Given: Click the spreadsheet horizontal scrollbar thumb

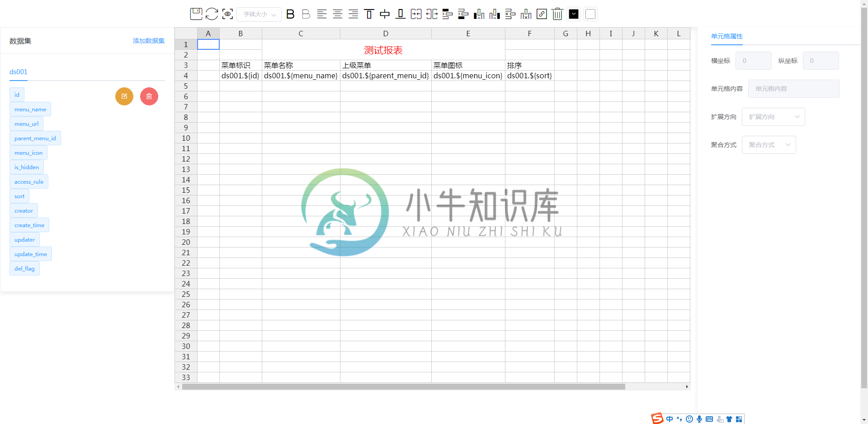Looking at the screenshot, I should 404,387.
